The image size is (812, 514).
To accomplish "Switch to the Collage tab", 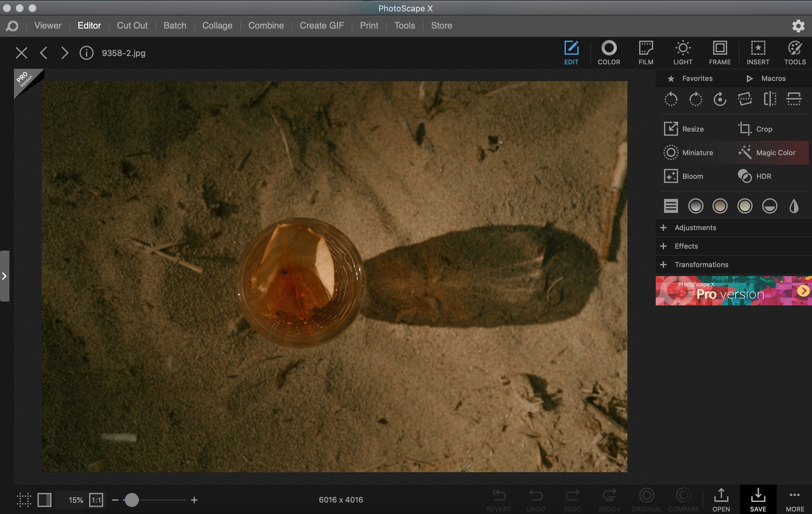I will 217,26.
